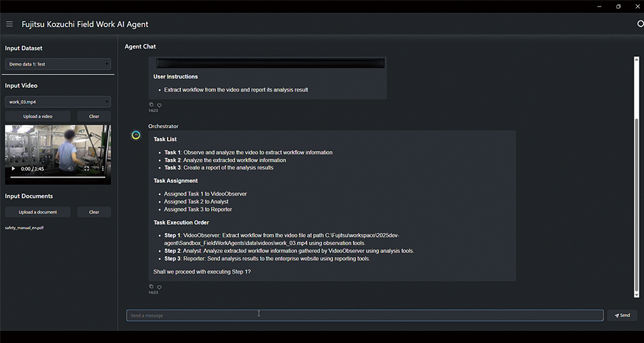Clear the uploaded input documents
Viewport: 644px width, 343px height.
[94, 212]
